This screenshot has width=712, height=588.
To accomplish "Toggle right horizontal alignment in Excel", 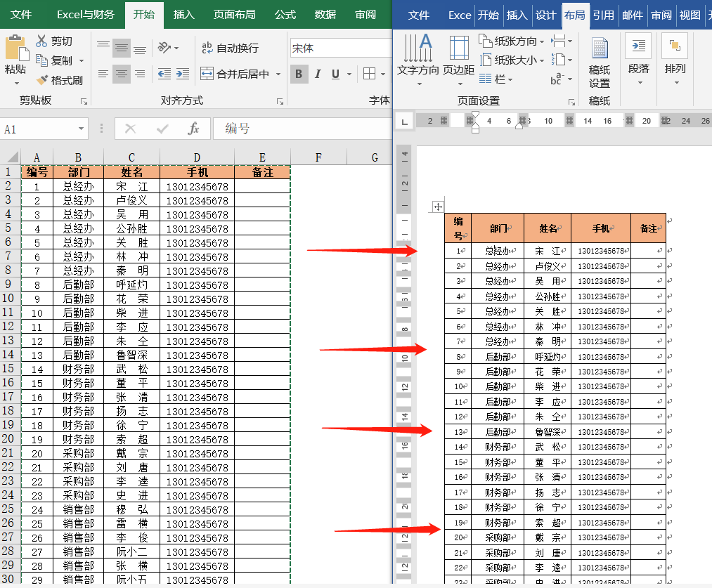I will tap(139, 74).
